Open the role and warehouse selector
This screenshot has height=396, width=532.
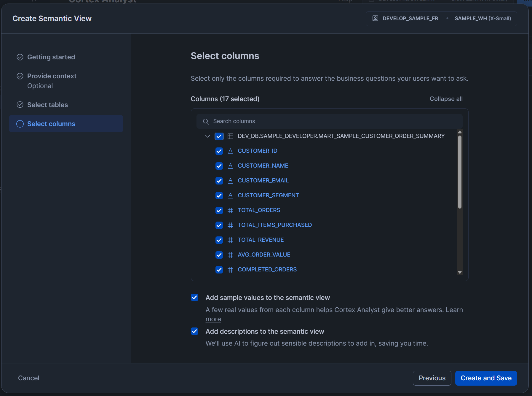(x=441, y=18)
